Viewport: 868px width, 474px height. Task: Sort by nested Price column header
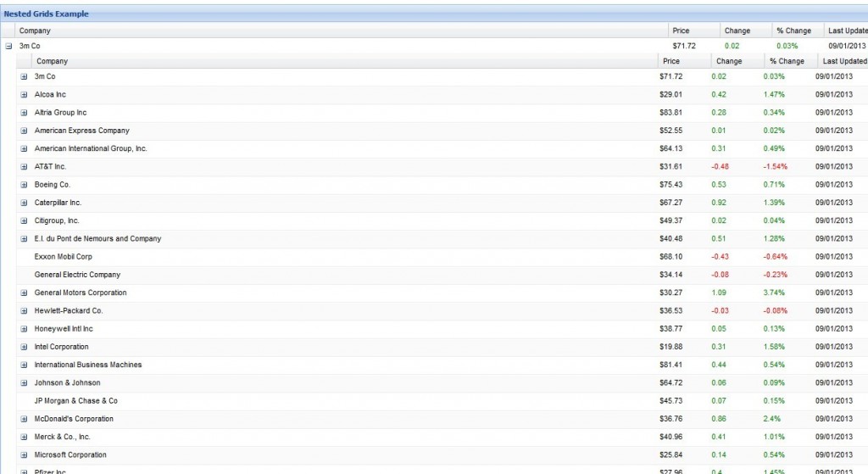coord(685,61)
